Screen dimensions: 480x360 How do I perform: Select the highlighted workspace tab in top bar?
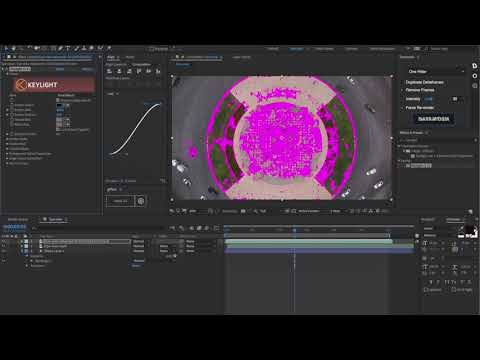pyautogui.click(x=296, y=49)
